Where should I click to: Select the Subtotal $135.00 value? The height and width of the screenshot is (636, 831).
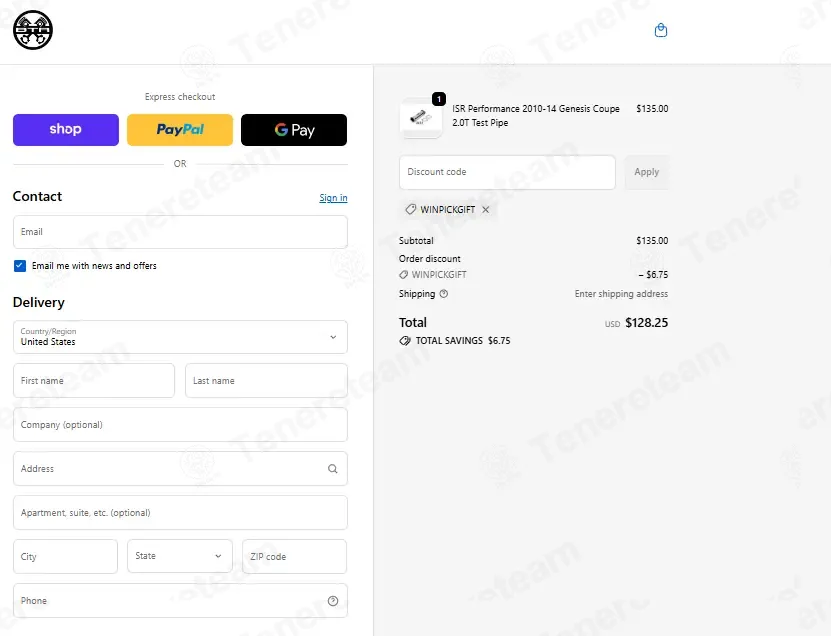(652, 241)
